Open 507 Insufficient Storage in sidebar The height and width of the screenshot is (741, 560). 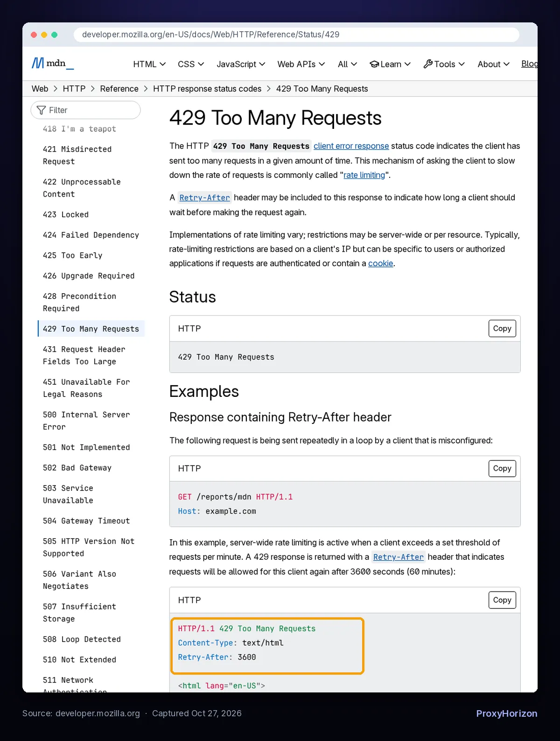click(x=79, y=613)
